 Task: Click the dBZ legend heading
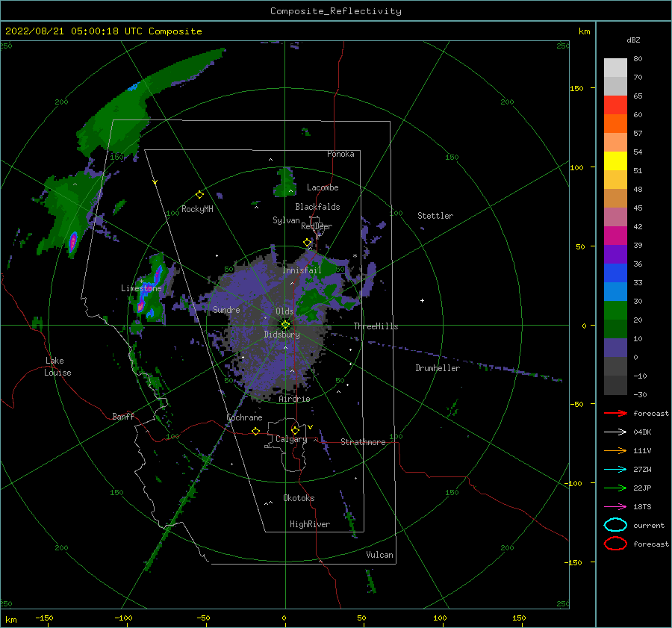tap(633, 40)
